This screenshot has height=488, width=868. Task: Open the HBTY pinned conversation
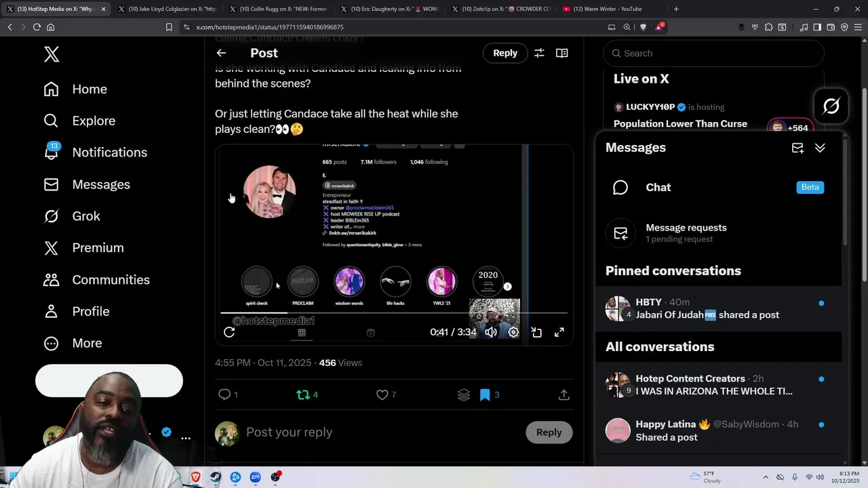pos(718,308)
